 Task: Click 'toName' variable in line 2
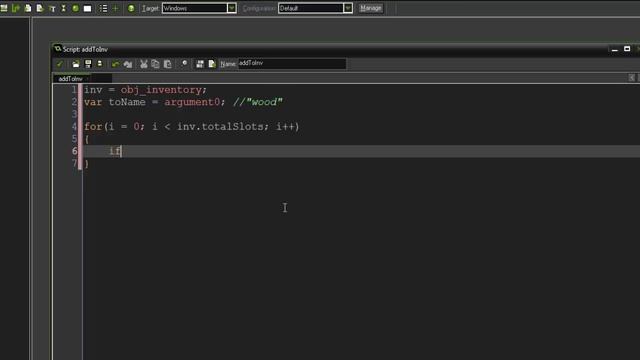tap(127, 102)
